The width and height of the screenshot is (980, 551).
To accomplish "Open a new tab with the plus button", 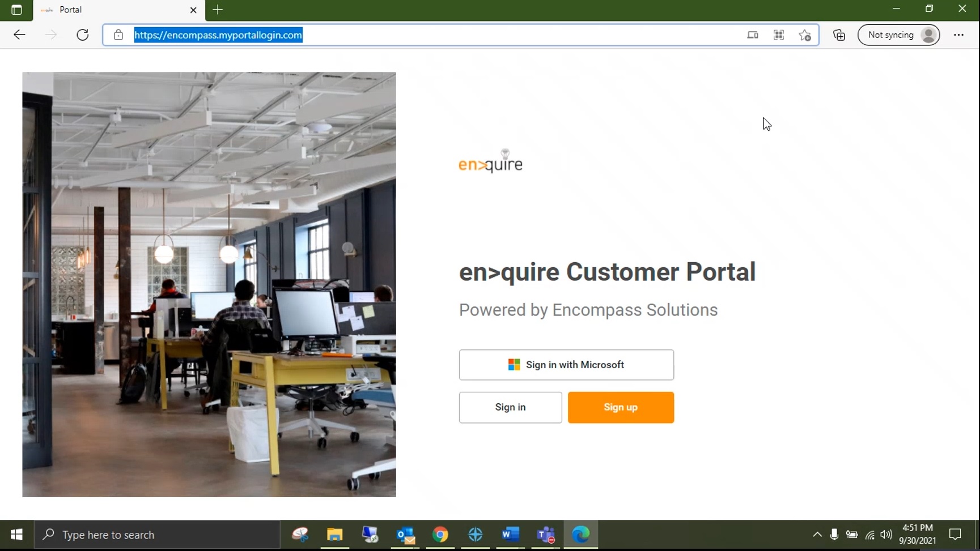I will [218, 10].
